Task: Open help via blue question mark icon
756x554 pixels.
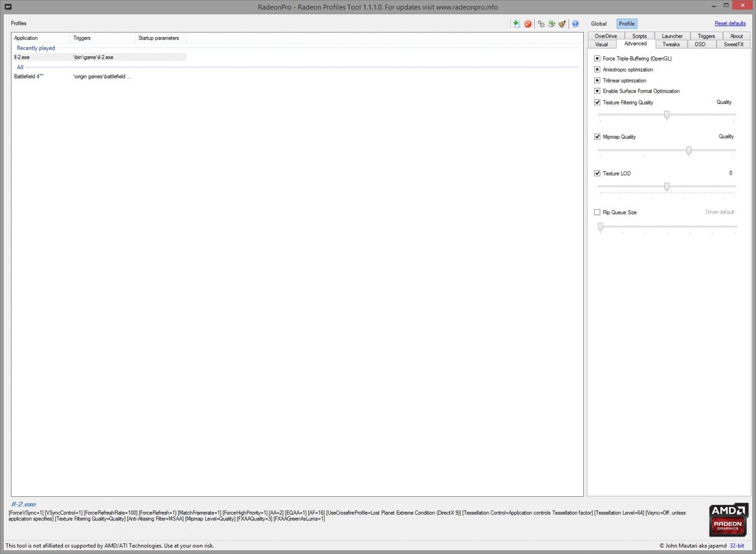Action: tap(575, 24)
